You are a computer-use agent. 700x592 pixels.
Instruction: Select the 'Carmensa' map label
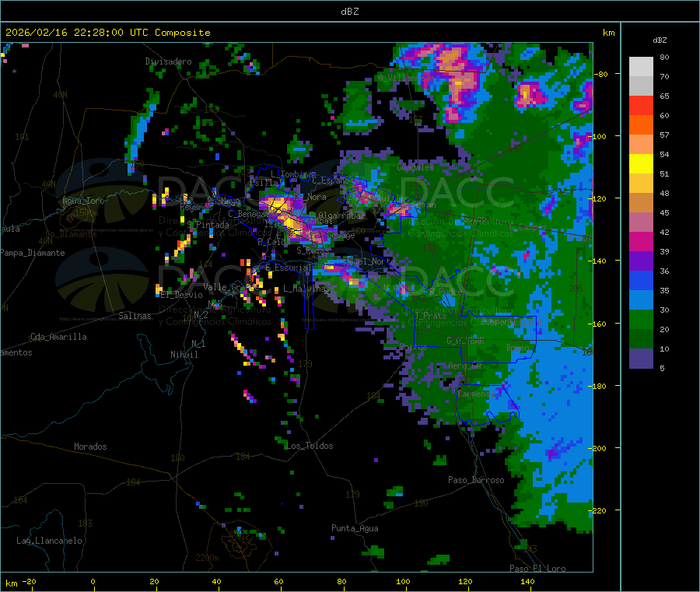[x=476, y=394]
